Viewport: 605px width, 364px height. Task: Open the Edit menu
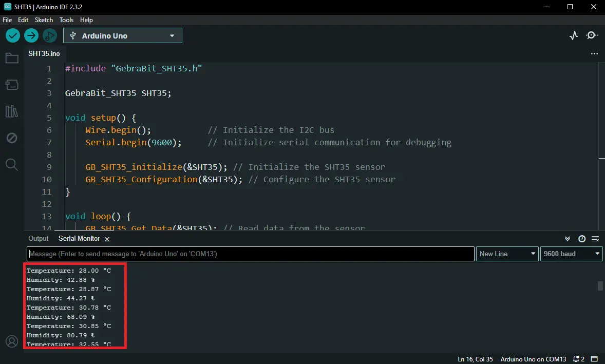23,20
